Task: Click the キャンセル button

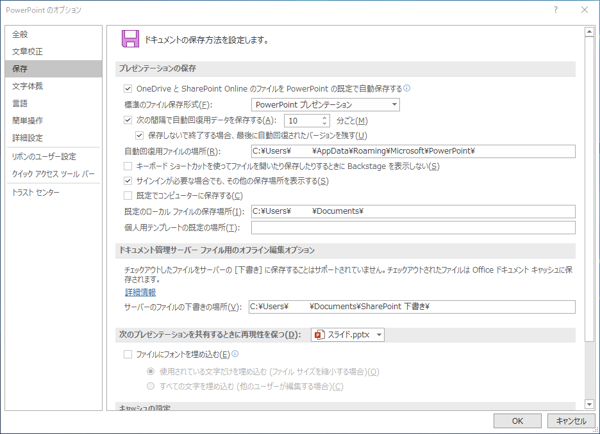Action: [571, 421]
